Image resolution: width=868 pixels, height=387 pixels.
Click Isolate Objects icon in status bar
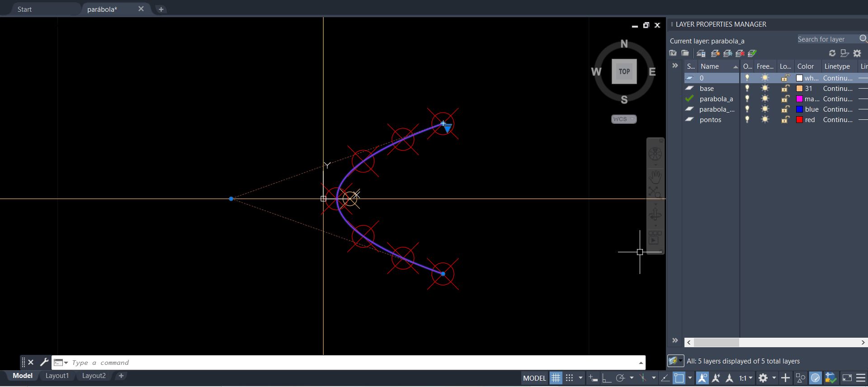coord(801,378)
